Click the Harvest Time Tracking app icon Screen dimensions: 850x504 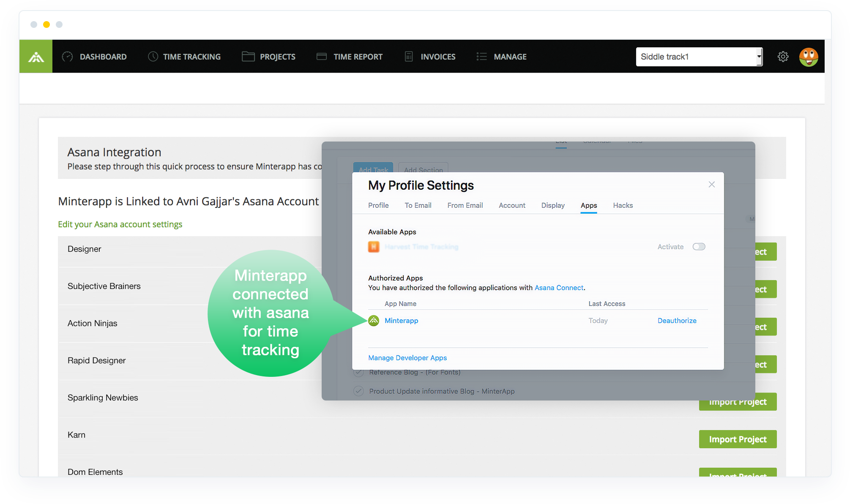374,247
